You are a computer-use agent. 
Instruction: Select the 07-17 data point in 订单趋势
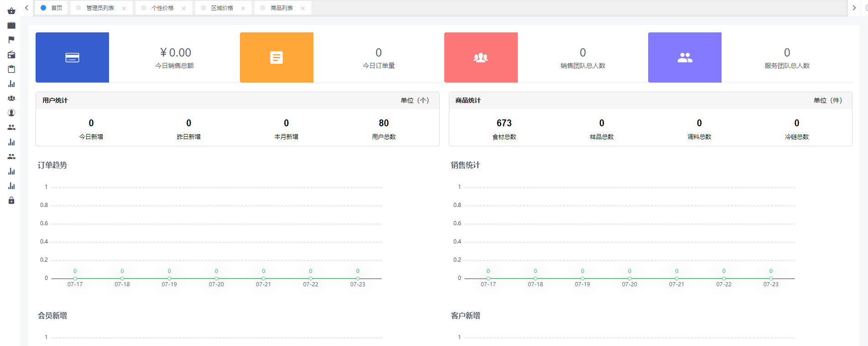coord(75,278)
